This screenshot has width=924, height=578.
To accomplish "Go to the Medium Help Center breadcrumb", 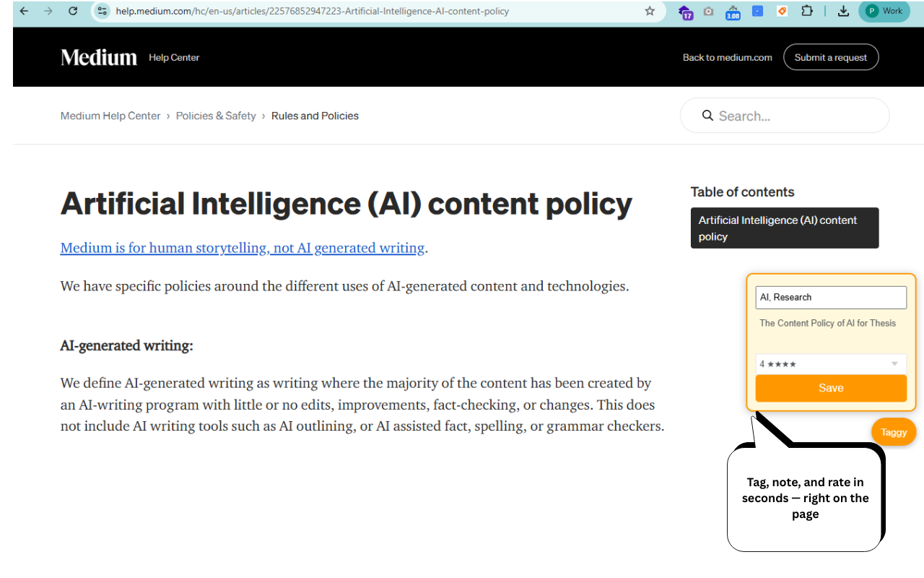I will 110,116.
